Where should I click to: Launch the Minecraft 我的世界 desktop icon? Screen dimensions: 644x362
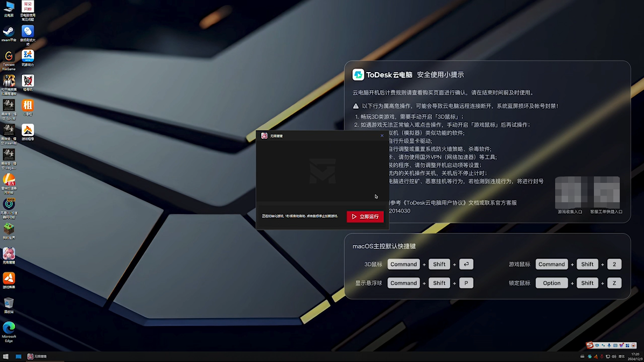coord(9,231)
